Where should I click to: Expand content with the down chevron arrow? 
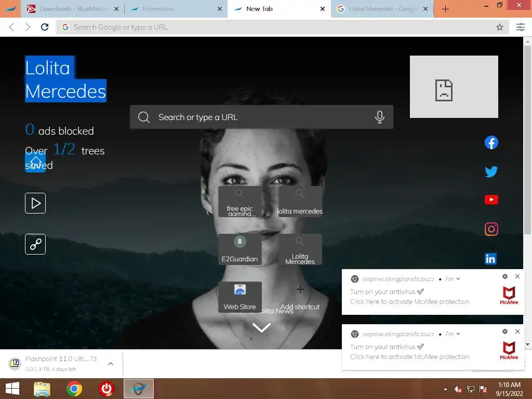pos(262,327)
